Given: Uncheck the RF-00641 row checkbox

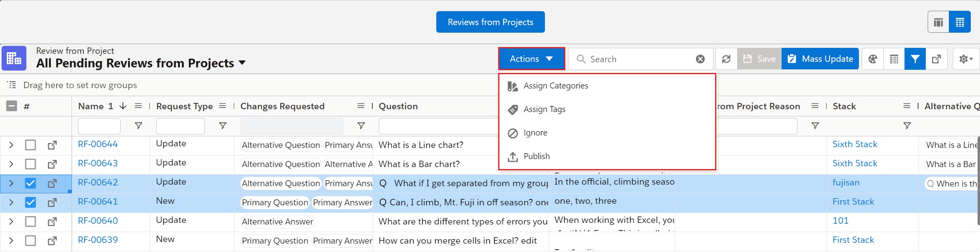Looking at the screenshot, I should click(30, 203).
